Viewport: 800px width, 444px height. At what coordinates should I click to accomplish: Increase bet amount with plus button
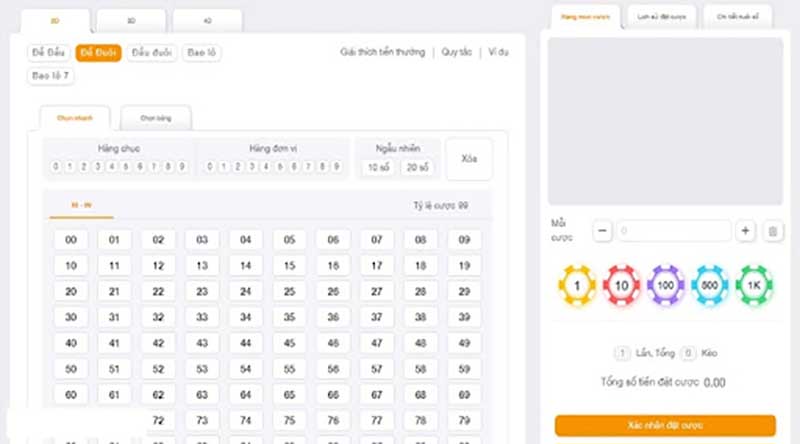click(745, 231)
